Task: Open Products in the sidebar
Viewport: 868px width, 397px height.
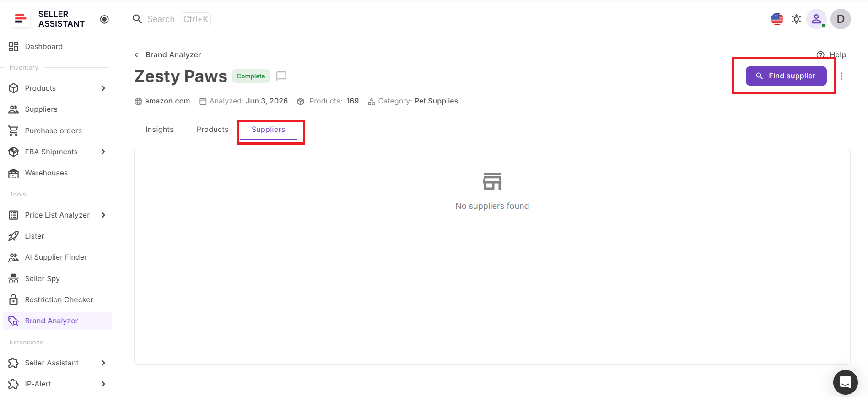Action: (40, 88)
